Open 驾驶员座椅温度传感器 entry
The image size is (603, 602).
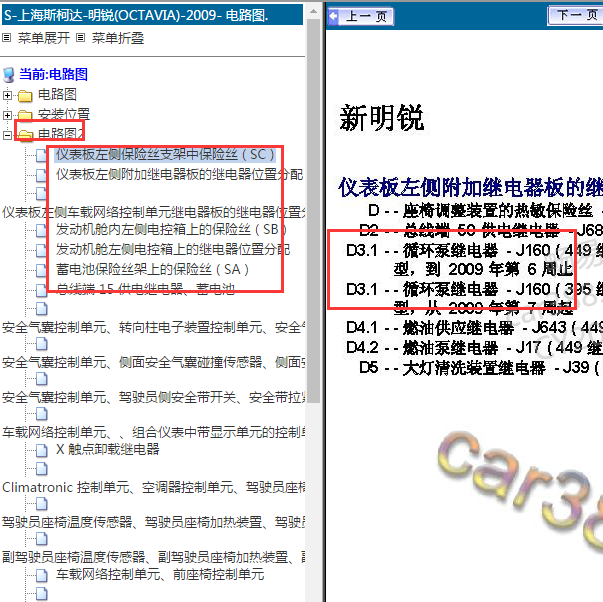tap(154, 522)
